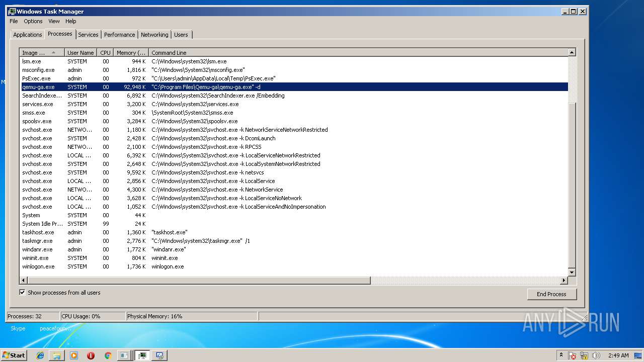Click the Skype desktop shortcut label
Screen dimensions: 644x362
coord(18,328)
